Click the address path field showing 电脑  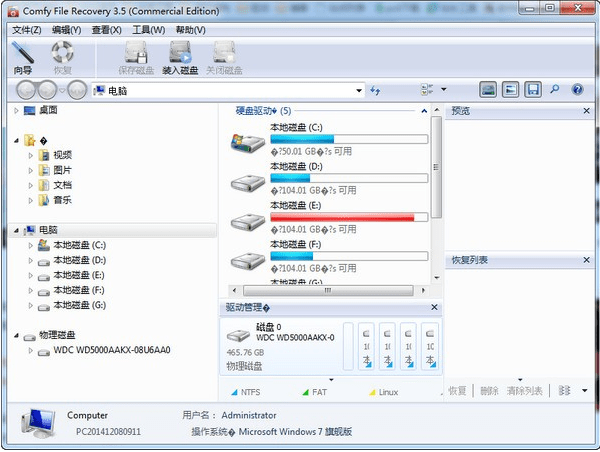[220, 91]
